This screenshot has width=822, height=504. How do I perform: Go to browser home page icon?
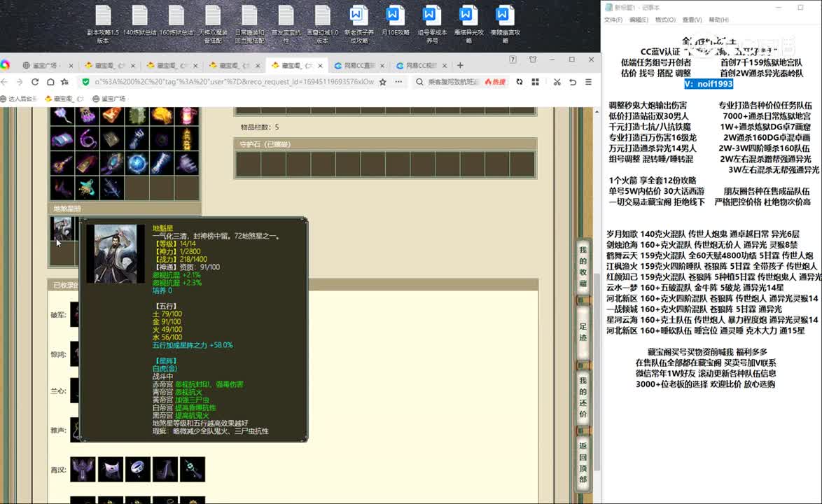pos(50,82)
